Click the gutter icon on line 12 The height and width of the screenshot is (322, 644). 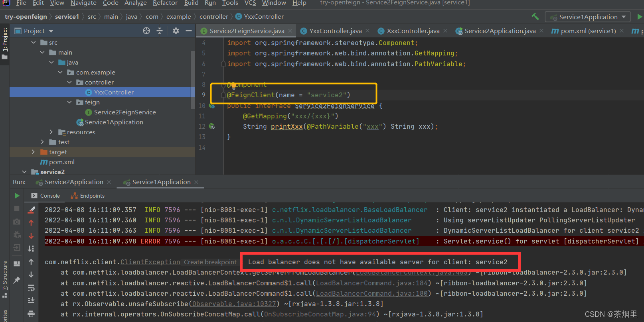pos(212,126)
